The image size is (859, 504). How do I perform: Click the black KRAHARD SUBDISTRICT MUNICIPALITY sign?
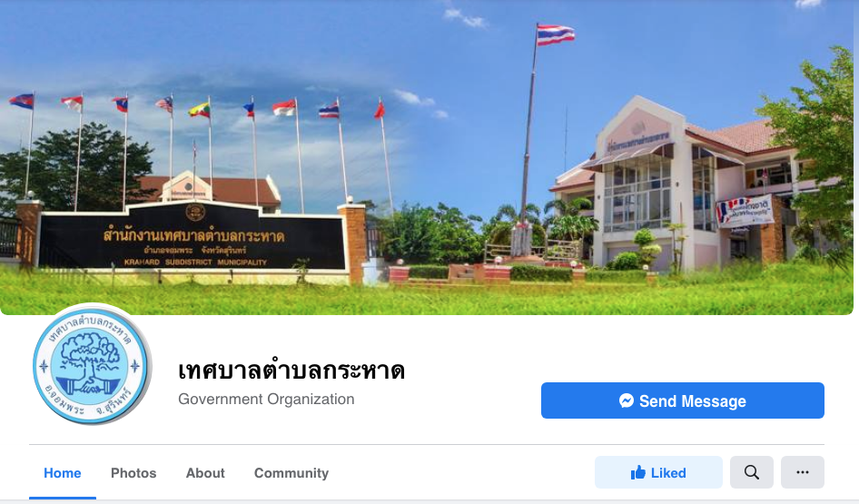click(x=193, y=237)
